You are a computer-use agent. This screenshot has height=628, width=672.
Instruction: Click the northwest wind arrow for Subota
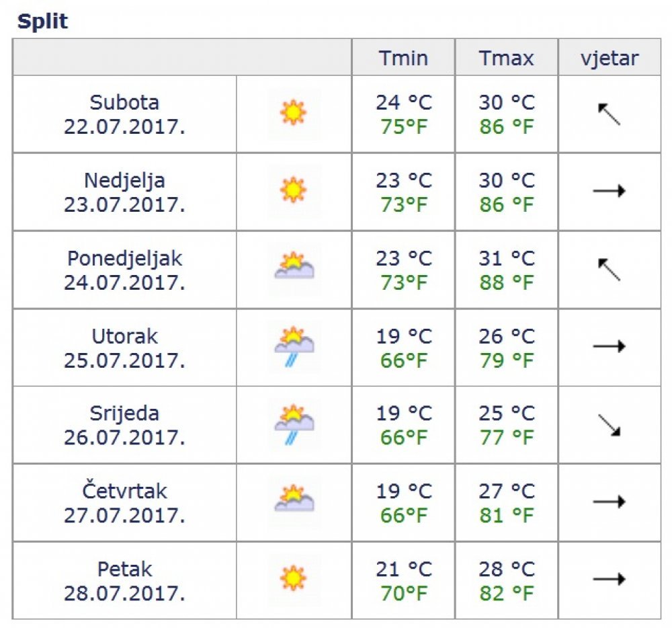coord(609,114)
